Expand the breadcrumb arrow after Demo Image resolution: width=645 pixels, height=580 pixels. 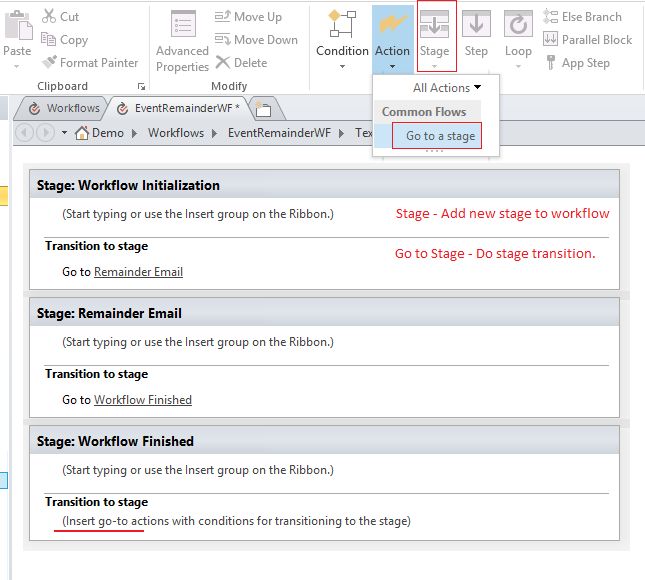tap(135, 133)
